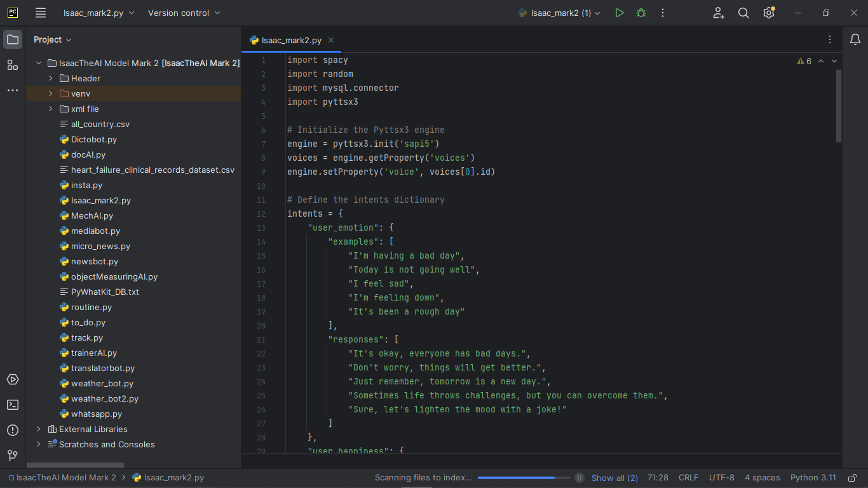This screenshot has width=868, height=488.
Task: Open Python 3.11 interpreter selector
Action: pos(813,478)
